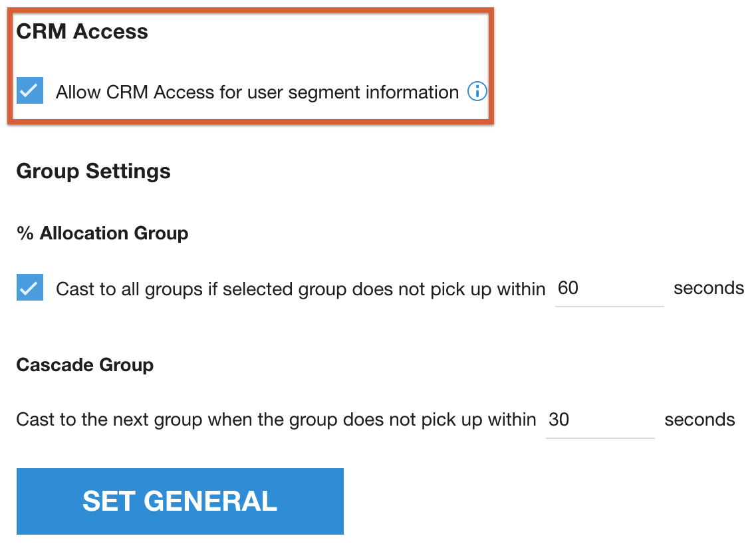Screen dimensions: 756x544
Task: Click 'seconds' after the 30 field
Action: coord(699,420)
